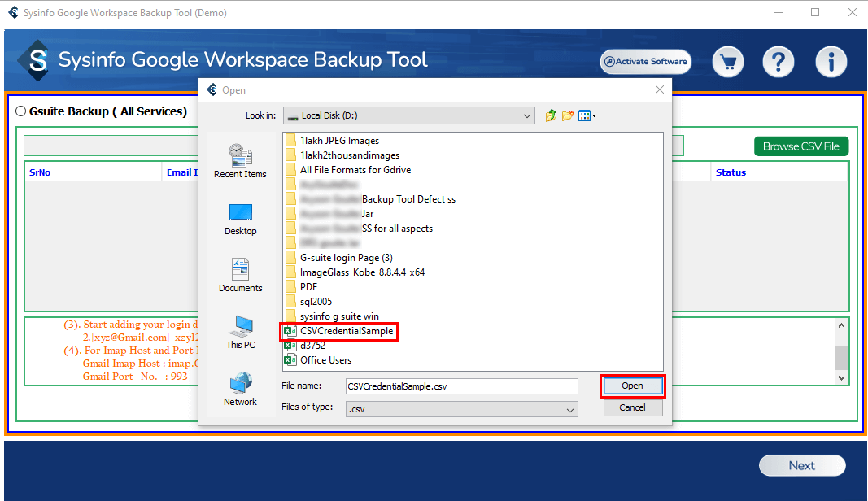Select the 1lakh2thousandimages folder
Screen dimensions: 868x501
coord(342,155)
